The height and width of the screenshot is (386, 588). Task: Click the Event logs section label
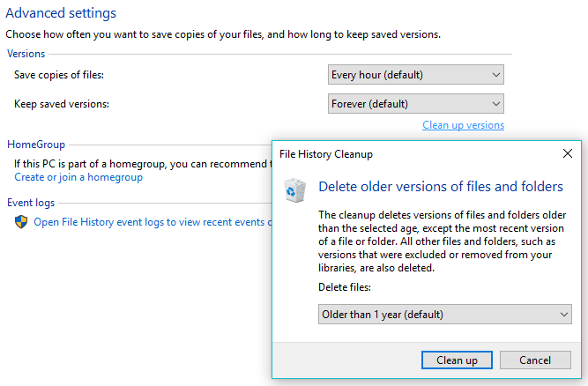coord(31,203)
